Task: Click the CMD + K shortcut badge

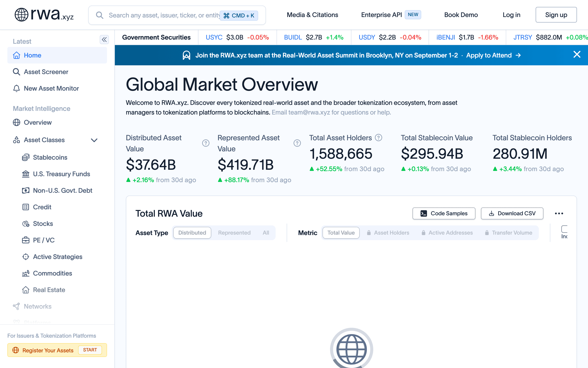Action: (239, 15)
